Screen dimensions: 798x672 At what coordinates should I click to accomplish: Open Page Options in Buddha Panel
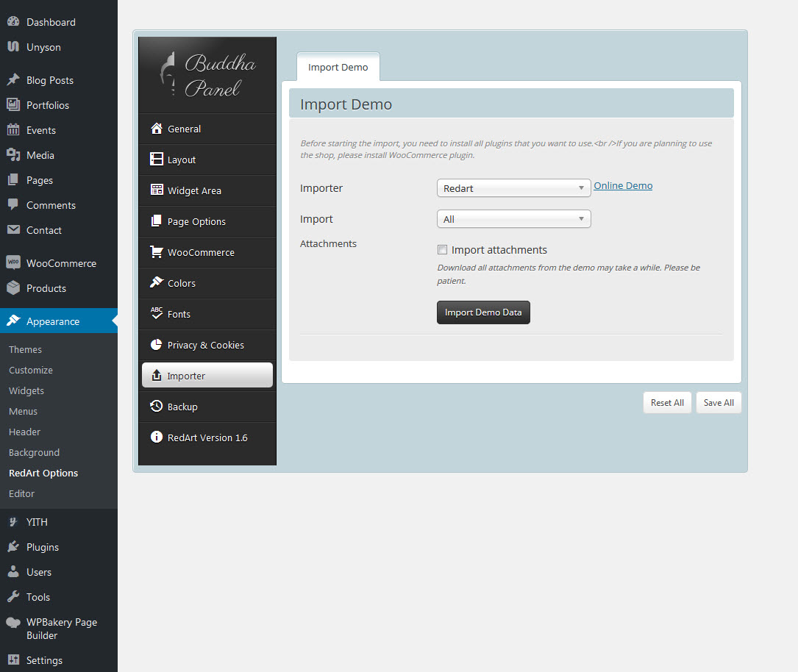(x=196, y=221)
